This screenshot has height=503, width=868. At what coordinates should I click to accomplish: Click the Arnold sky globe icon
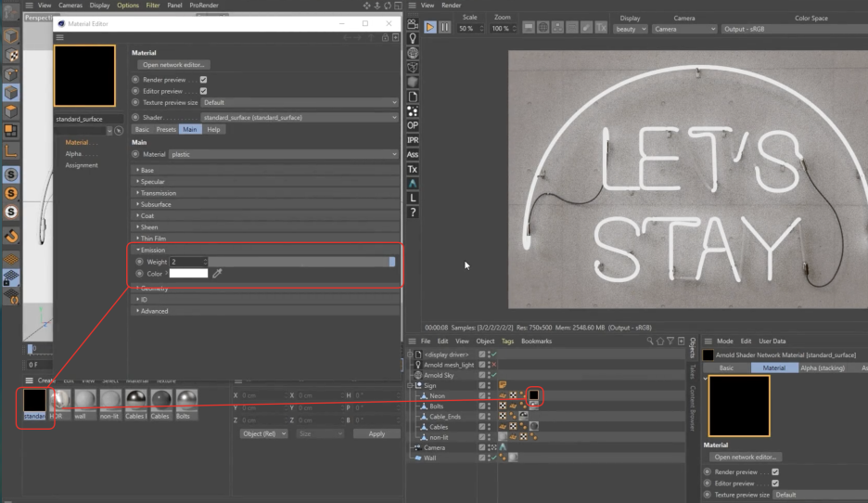pos(413,53)
